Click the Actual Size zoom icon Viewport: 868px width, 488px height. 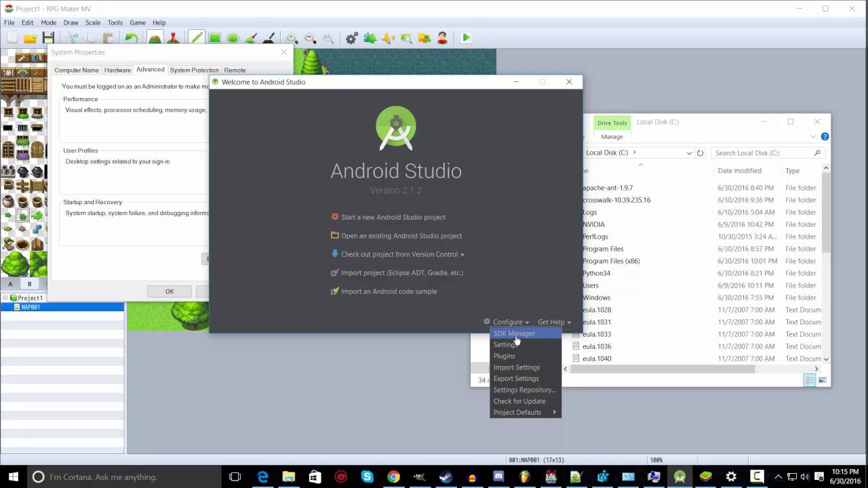[328, 38]
